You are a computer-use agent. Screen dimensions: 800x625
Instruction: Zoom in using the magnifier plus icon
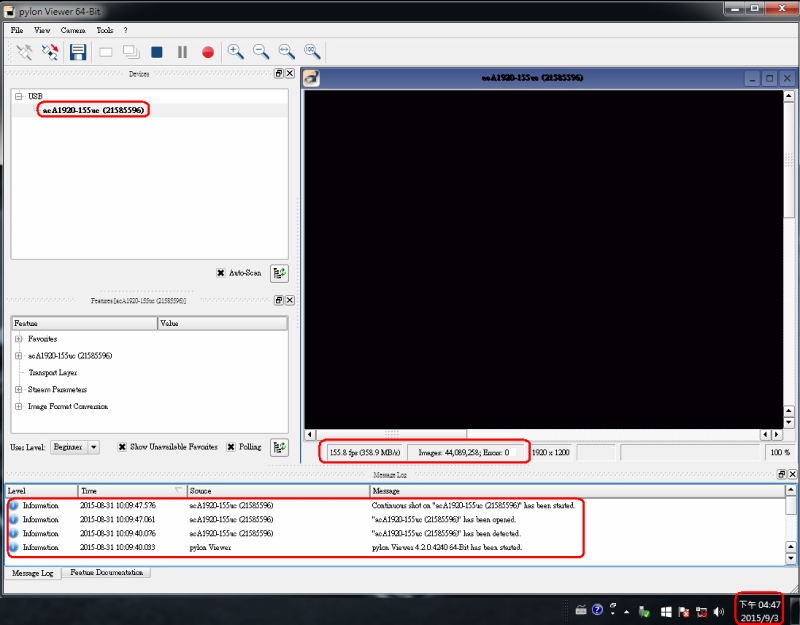click(236, 52)
